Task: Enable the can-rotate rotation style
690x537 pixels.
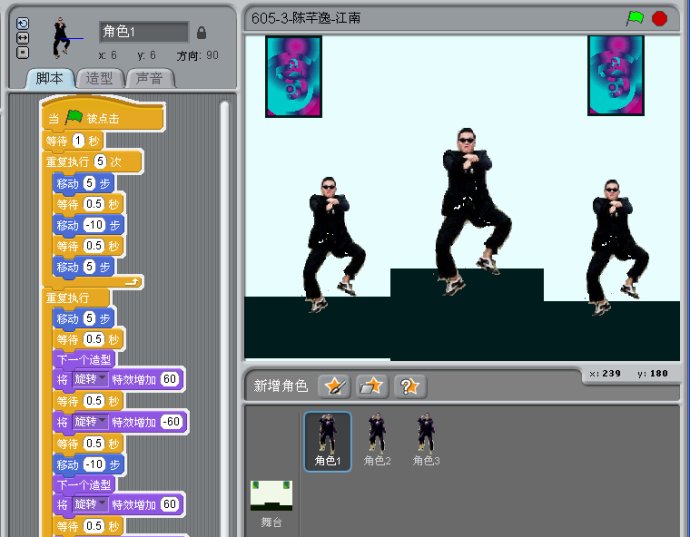Action: (23, 24)
